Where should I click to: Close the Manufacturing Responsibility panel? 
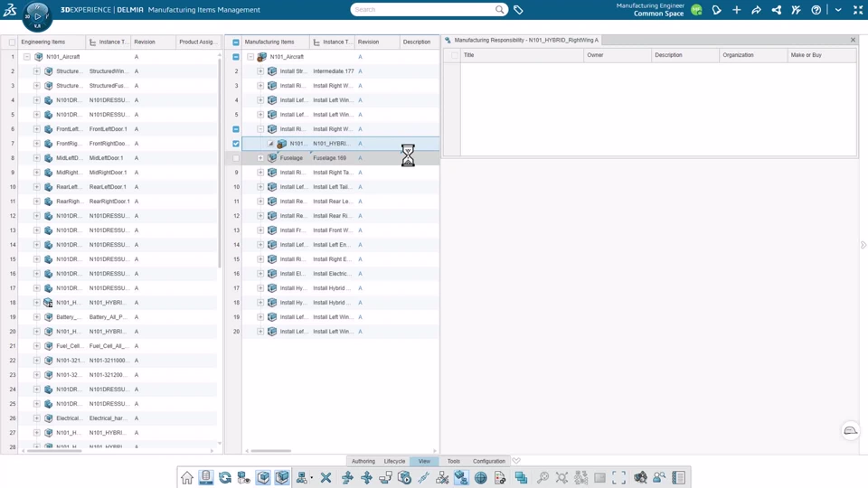(853, 40)
